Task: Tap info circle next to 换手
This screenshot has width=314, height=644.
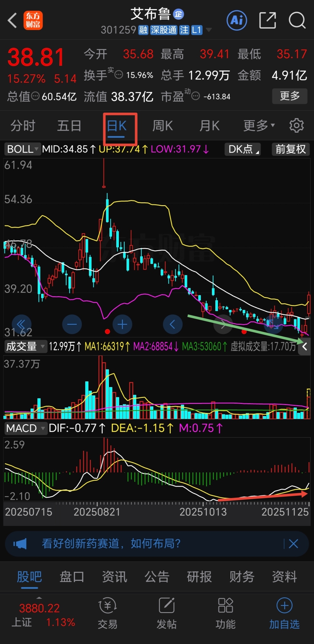Action: point(118,75)
